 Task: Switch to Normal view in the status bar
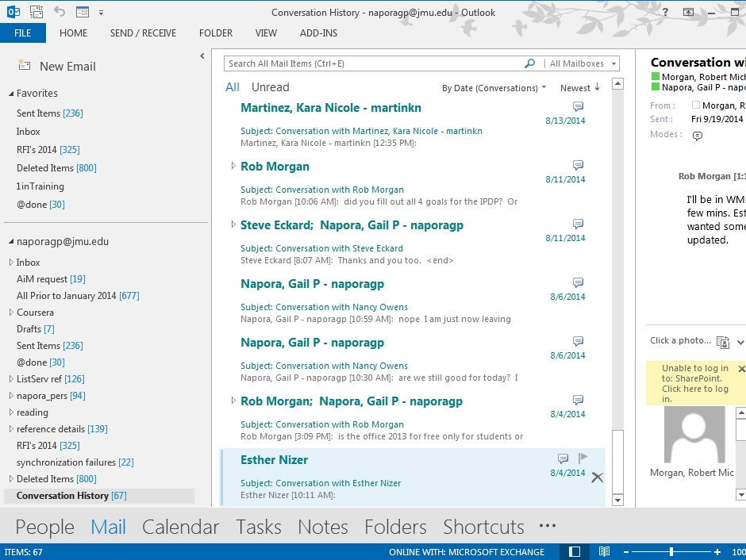(x=575, y=552)
